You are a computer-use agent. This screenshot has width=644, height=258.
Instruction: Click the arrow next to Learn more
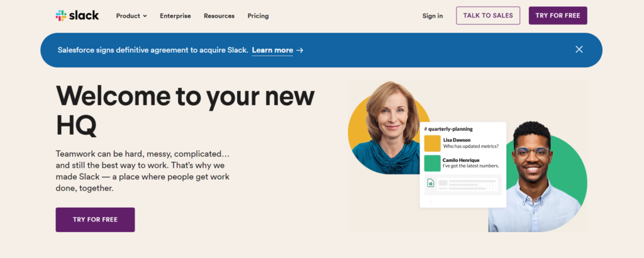pyautogui.click(x=300, y=50)
